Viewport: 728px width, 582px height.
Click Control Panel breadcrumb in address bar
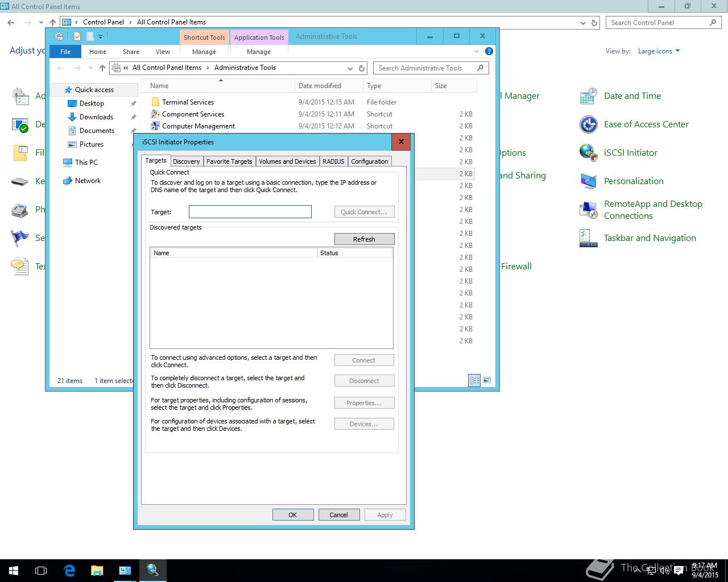pyautogui.click(x=104, y=22)
